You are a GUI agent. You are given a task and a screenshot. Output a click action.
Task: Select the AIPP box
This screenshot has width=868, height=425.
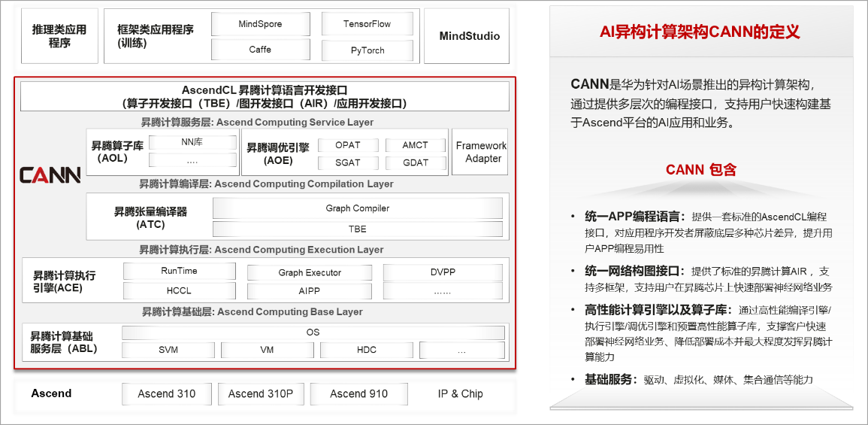click(310, 291)
